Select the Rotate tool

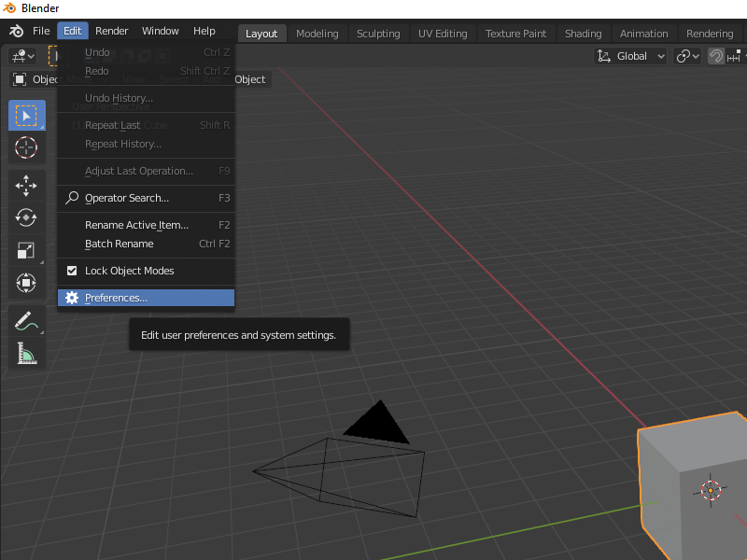(27, 217)
